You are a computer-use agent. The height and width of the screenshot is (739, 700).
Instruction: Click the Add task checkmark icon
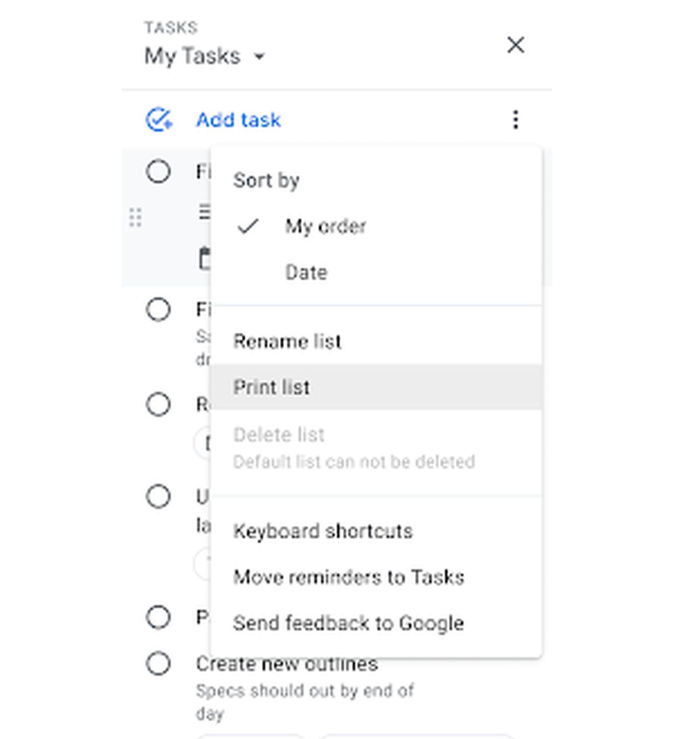click(x=159, y=120)
